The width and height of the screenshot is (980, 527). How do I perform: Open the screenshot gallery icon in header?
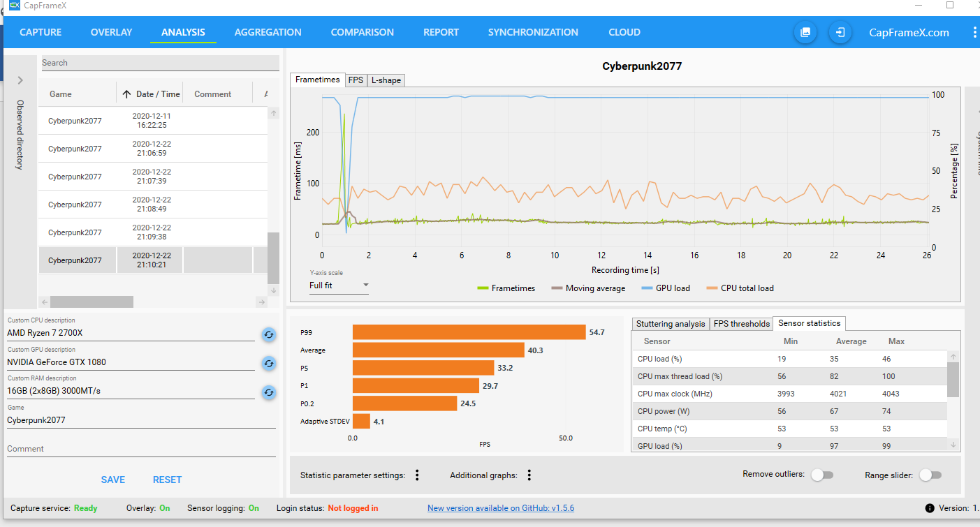tap(805, 32)
